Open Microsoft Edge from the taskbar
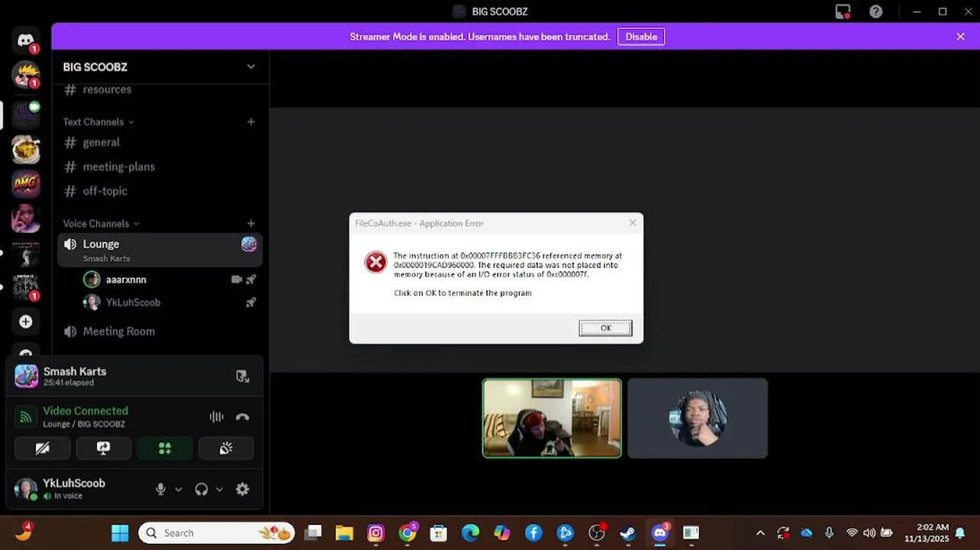The width and height of the screenshot is (980, 550). 470,532
